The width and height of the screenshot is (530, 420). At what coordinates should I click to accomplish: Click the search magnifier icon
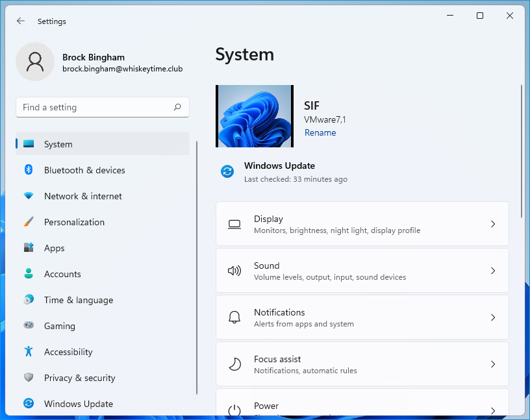(177, 108)
